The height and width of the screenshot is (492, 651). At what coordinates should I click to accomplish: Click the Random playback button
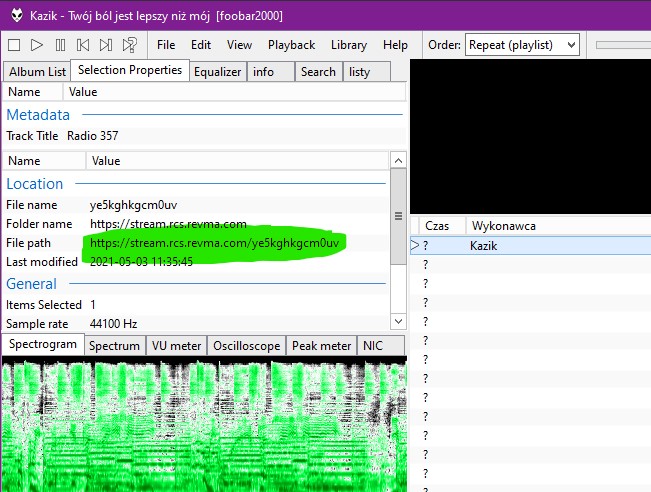[130, 45]
